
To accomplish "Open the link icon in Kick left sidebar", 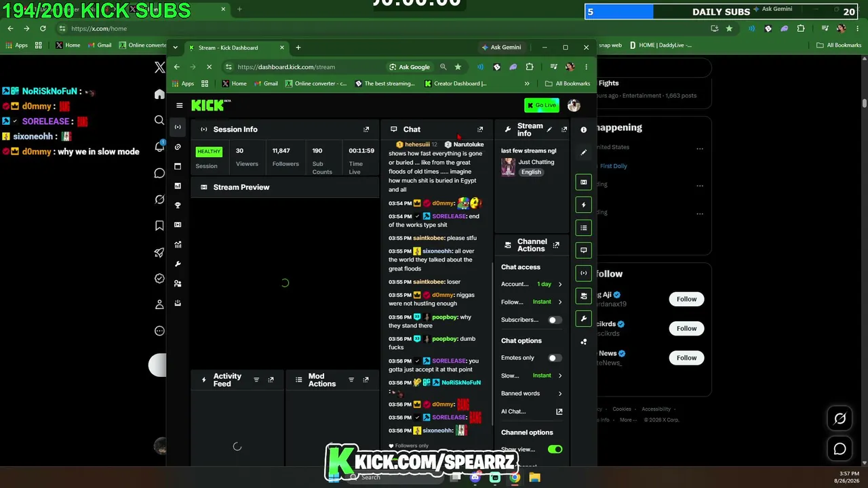I will tap(178, 146).
